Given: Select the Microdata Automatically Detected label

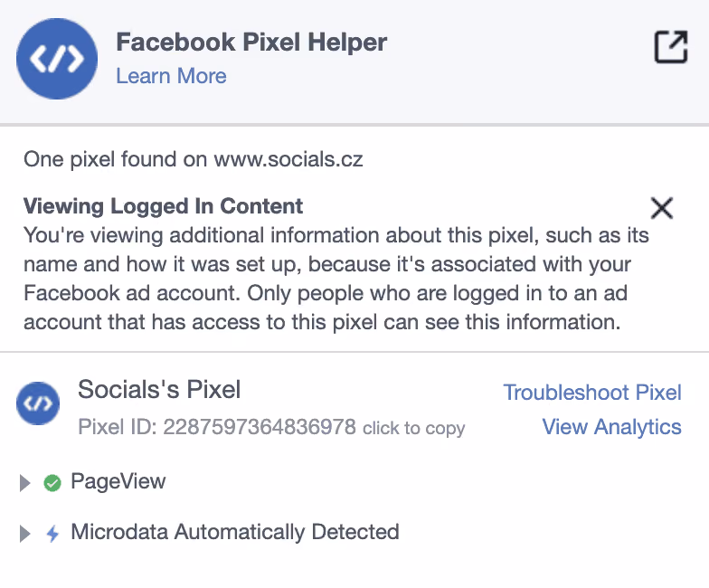Looking at the screenshot, I should pos(235,532).
